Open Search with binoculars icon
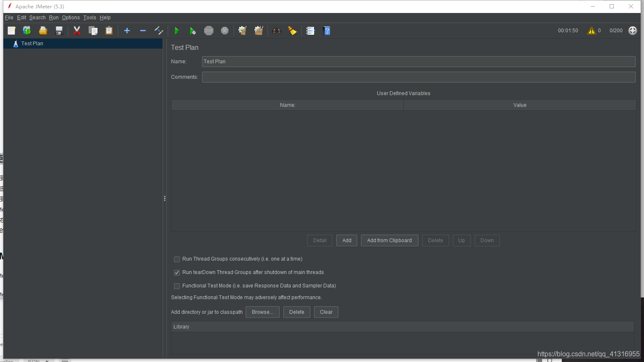644x362 pixels. pyautogui.click(x=276, y=31)
